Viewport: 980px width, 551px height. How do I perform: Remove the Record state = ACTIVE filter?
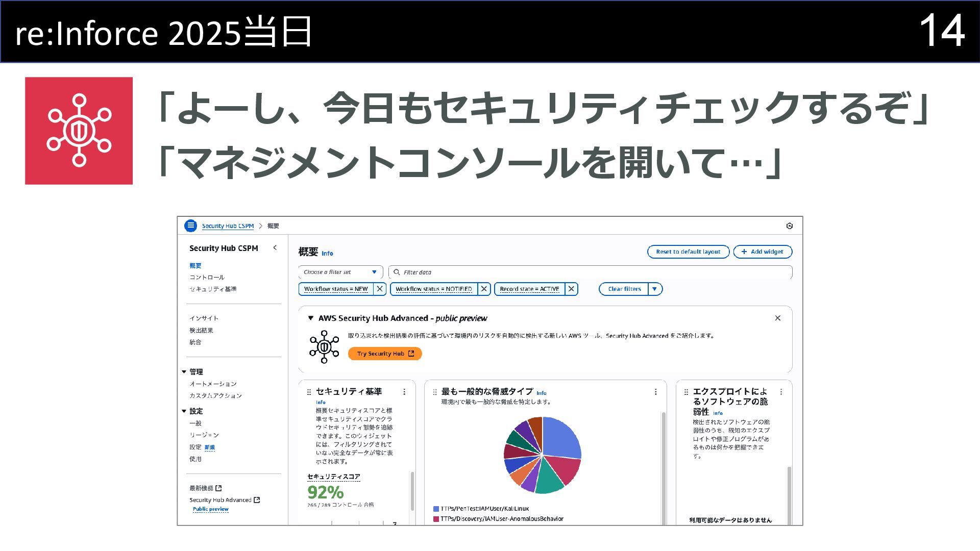click(x=572, y=289)
